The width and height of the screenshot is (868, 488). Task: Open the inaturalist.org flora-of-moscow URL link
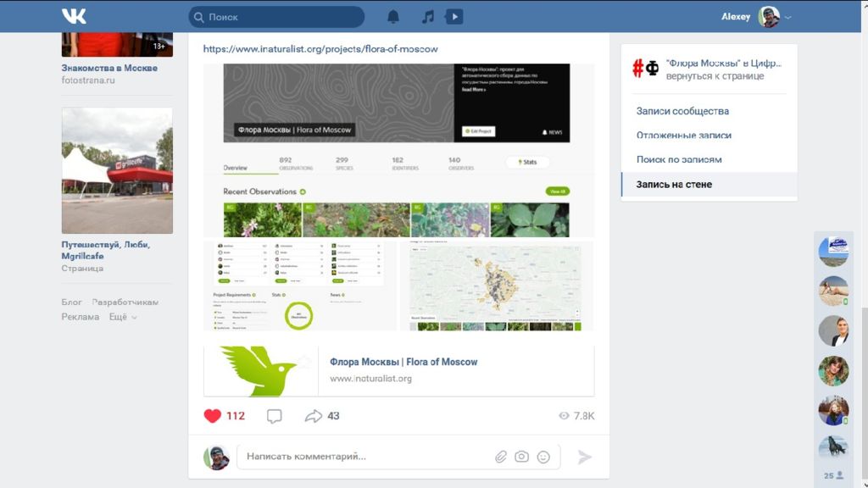(320, 48)
